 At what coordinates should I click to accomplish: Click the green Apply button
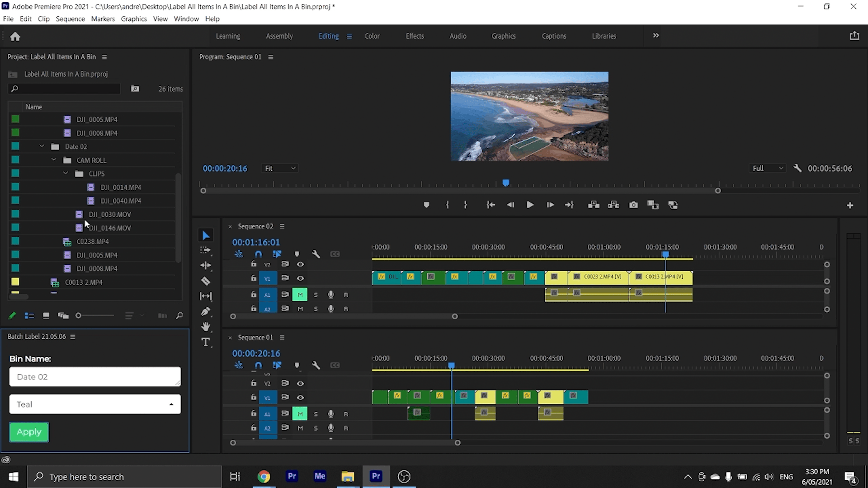pos(29,432)
